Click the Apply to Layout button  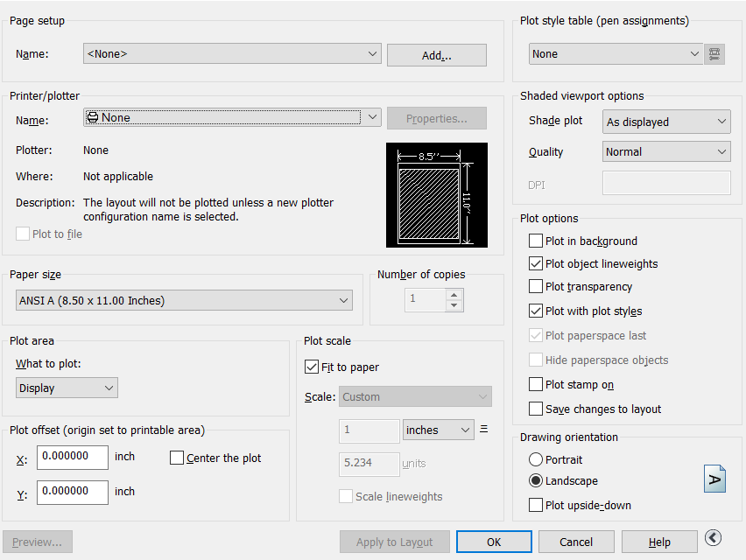click(394, 542)
